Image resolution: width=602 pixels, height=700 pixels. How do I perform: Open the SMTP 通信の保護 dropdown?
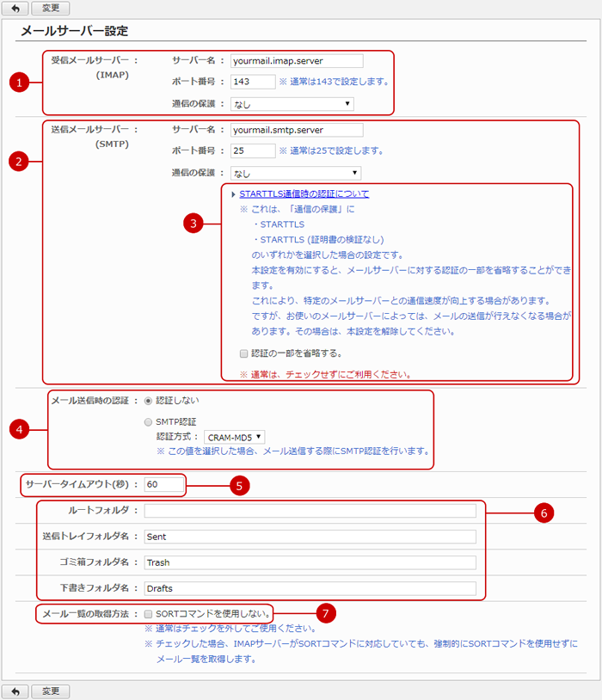pyautogui.click(x=296, y=173)
